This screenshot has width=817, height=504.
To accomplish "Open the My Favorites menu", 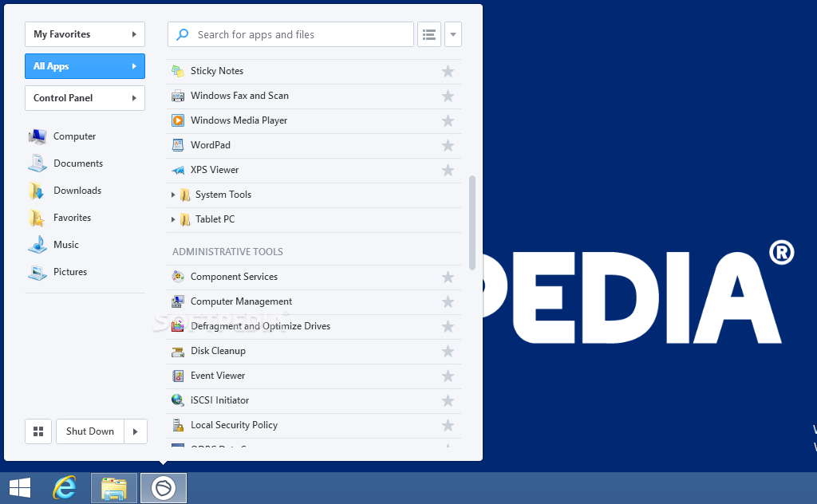I will (x=85, y=34).
